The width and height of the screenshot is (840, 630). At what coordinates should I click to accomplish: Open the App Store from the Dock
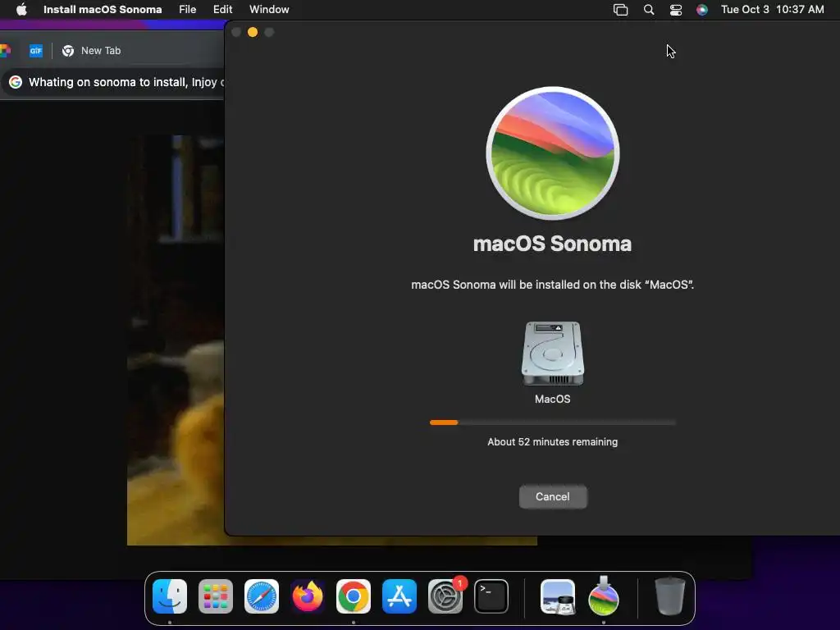(399, 596)
